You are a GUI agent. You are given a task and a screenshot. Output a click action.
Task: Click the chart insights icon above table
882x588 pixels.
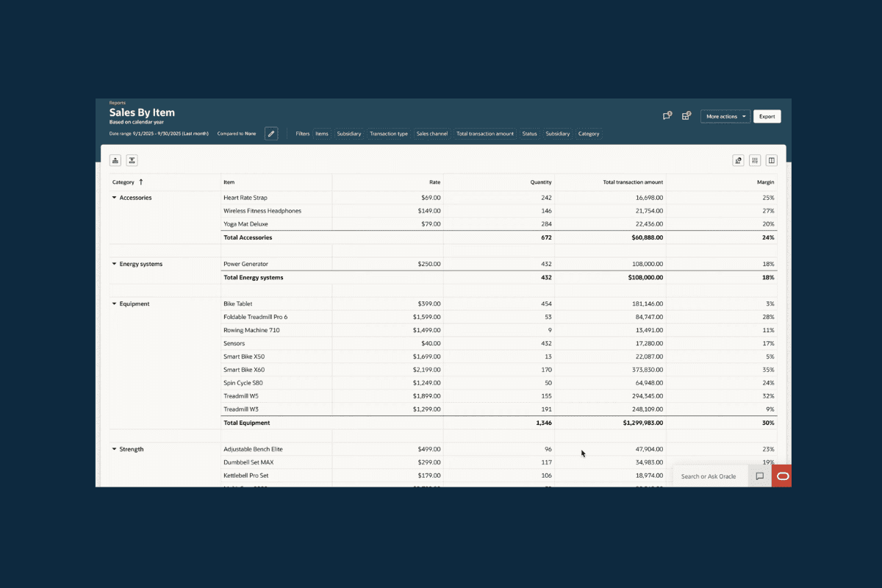[x=738, y=160]
